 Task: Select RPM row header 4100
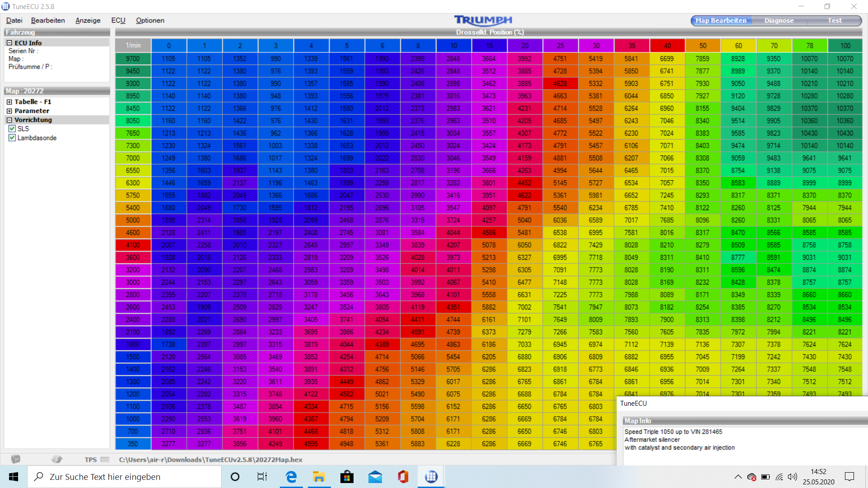(x=133, y=245)
